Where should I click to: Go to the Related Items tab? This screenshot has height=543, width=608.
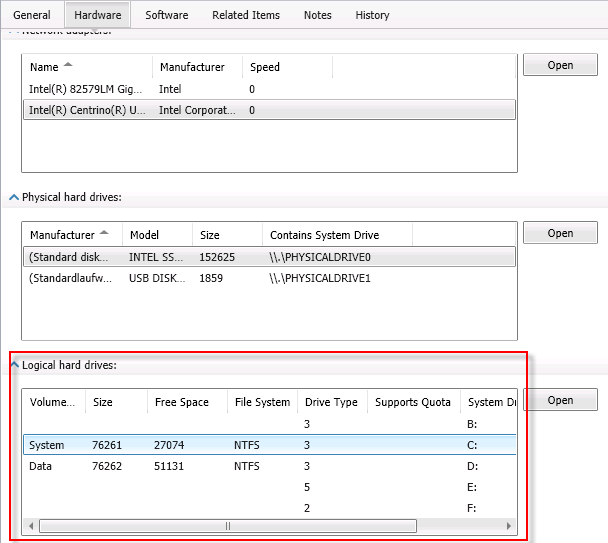(x=246, y=15)
